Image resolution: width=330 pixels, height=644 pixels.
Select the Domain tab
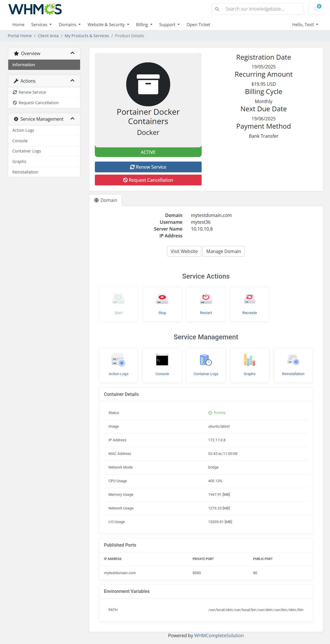pos(105,200)
